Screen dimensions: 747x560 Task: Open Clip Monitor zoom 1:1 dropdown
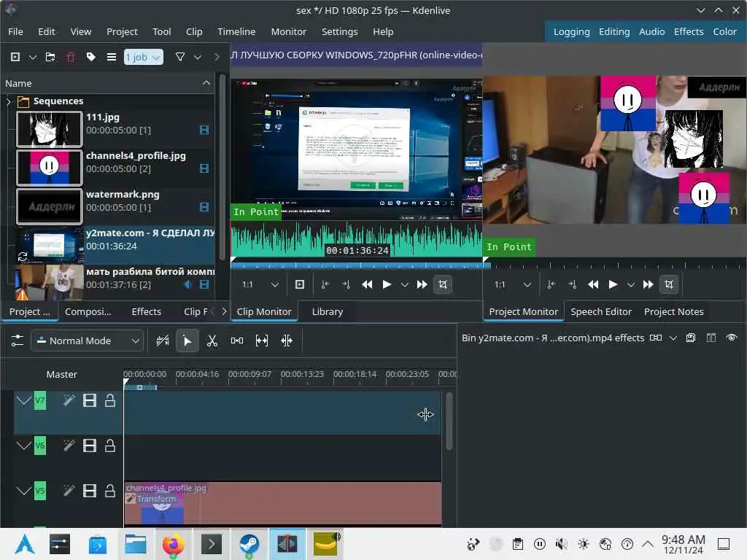tap(260, 284)
